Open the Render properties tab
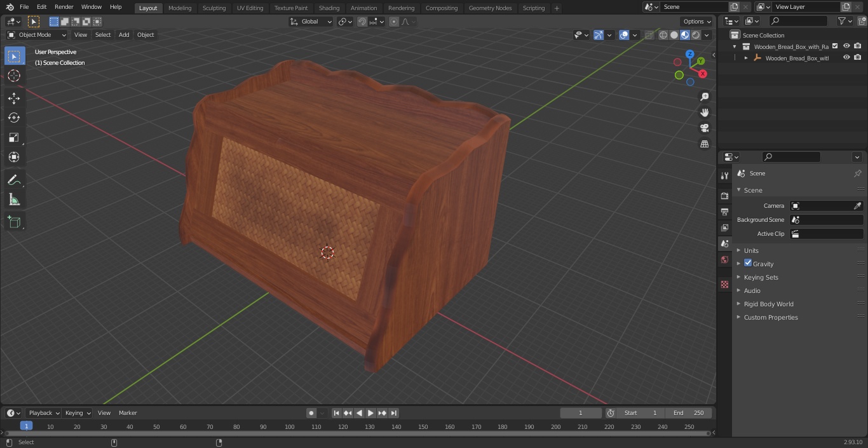Screen dimensions: 868x448 coord(724,196)
